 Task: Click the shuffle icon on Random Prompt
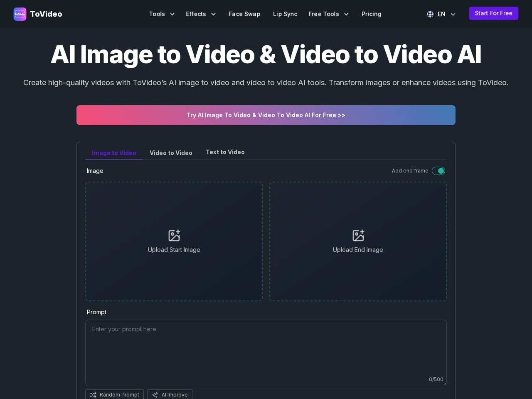pyautogui.click(x=92, y=395)
